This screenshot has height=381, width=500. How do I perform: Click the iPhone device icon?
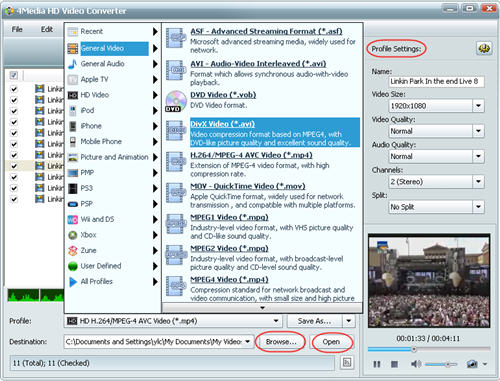click(72, 126)
